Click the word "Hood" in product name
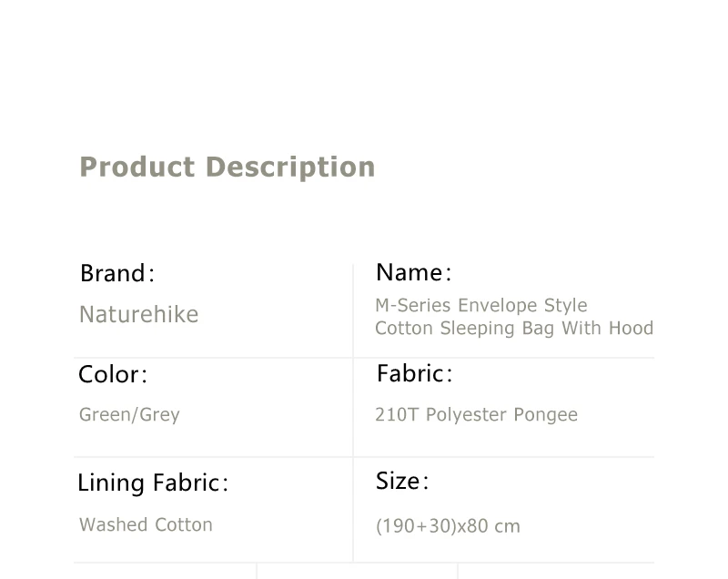This screenshot has width=728, height=579. click(x=631, y=328)
